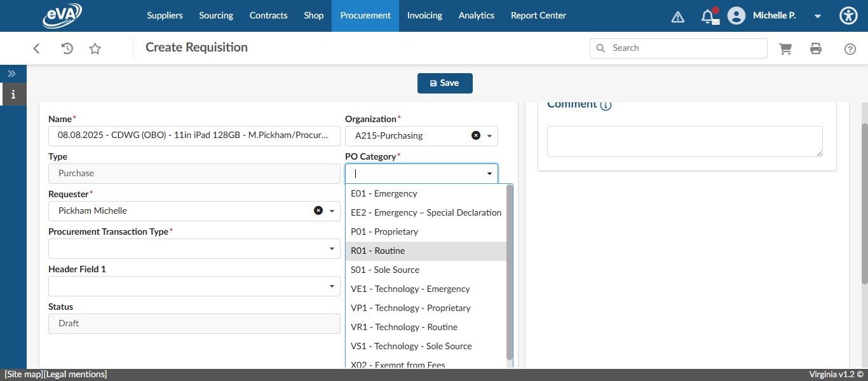Expand the Procurement Transaction Type dropdown

(331, 249)
